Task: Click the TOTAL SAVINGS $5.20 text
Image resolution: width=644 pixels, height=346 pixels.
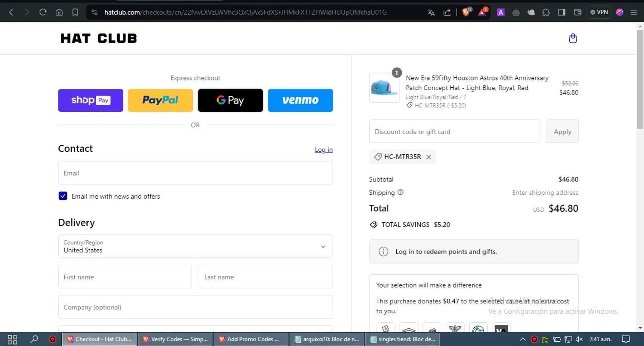Action: [x=416, y=225]
